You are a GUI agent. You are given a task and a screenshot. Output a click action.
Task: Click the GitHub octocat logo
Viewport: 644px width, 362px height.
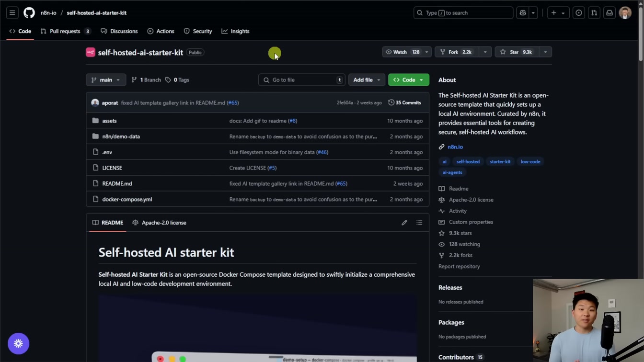[x=29, y=13]
